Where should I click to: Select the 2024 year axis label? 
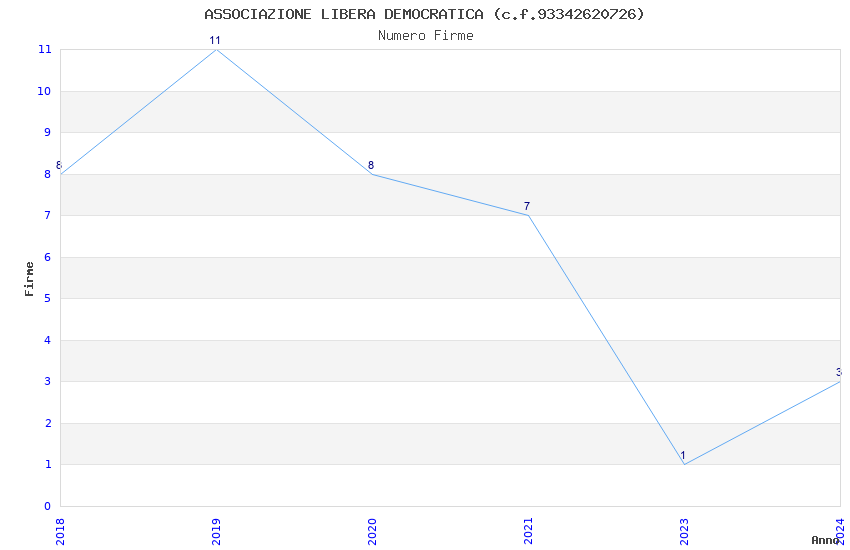[840, 531]
